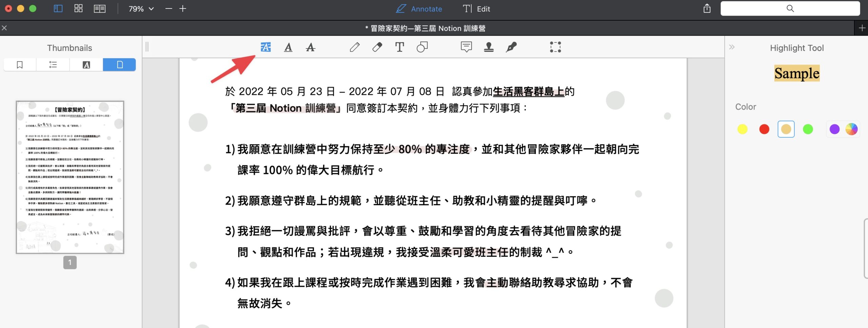Viewport: 868px width, 328px height.
Task: Switch to grid thumbnail view
Action: 78,8
